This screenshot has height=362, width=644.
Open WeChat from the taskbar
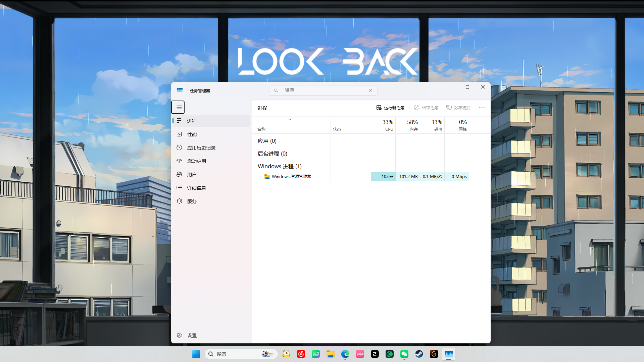pyautogui.click(x=404, y=354)
